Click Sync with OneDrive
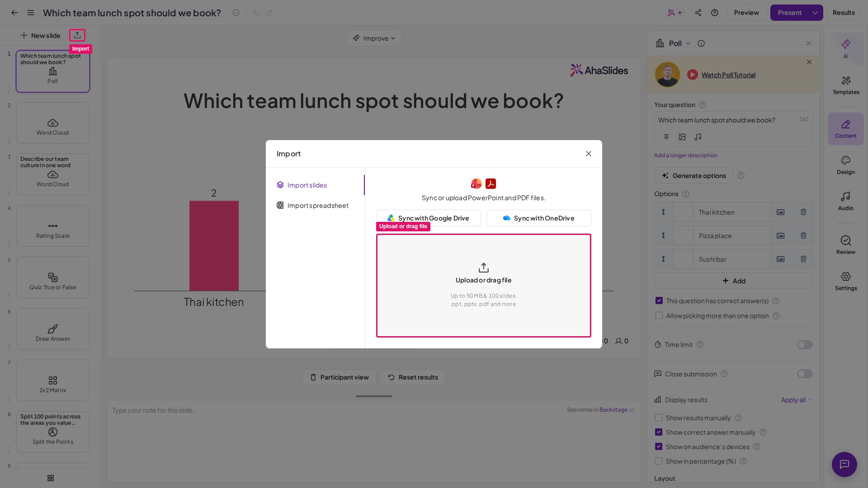Screen dimensions: 868x488 [x=539, y=218]
